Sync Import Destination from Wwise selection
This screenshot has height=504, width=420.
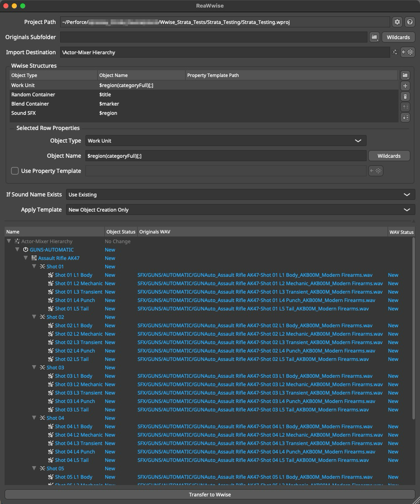[x=407, y=52]
